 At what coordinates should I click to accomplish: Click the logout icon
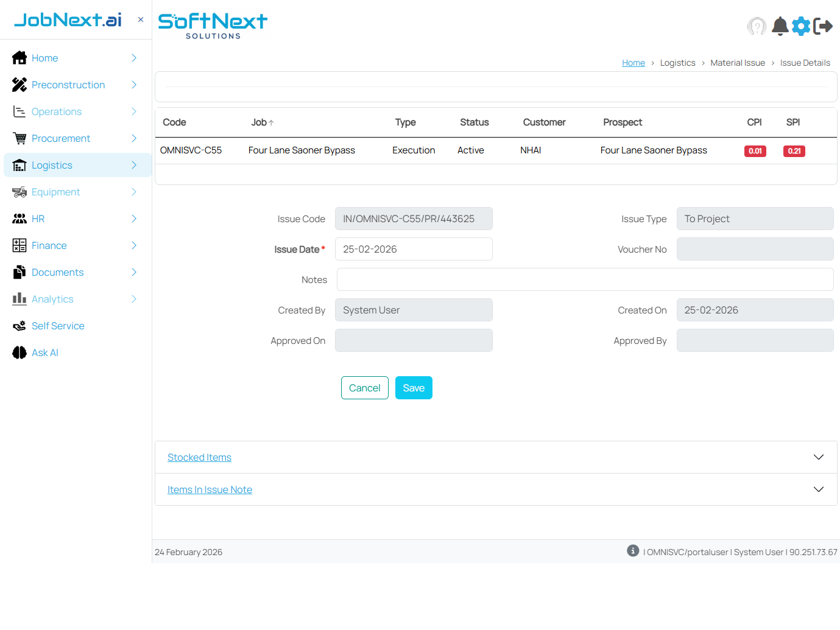(824, 26)
